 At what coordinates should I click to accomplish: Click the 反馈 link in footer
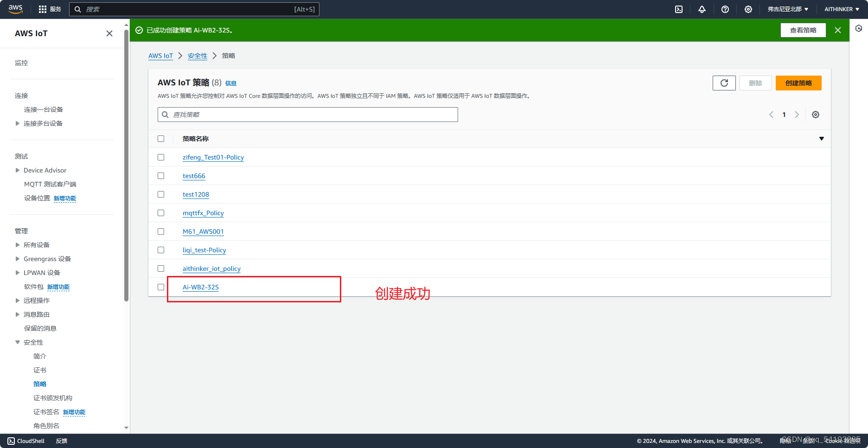click(x=62, y=441)
